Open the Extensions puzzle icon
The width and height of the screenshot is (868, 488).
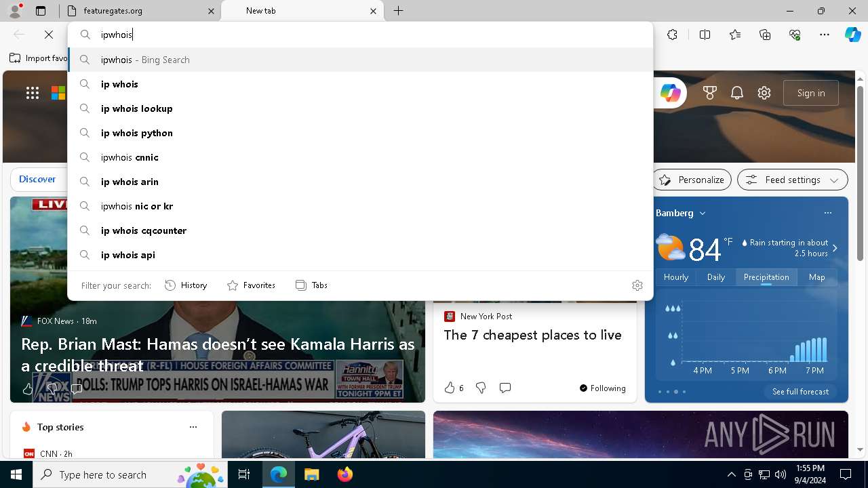(672, 35)
